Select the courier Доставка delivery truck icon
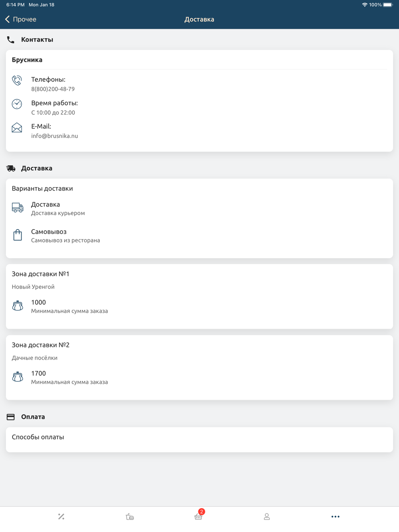This screenshot has height=532, width=399. 18,208
